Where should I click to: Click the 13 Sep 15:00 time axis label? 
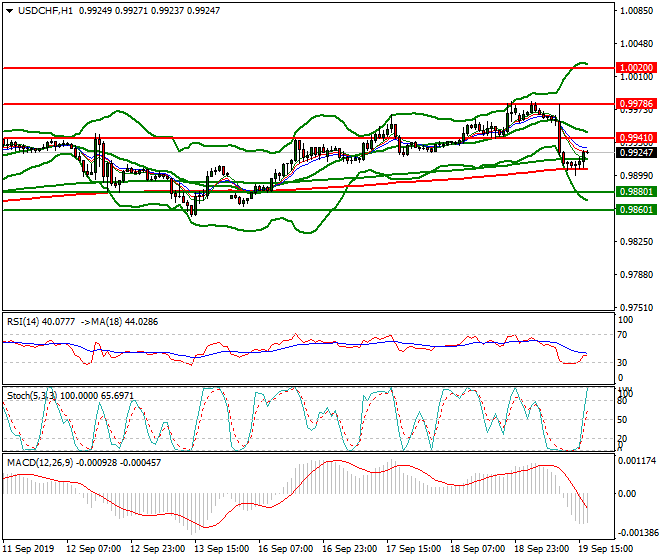[221, 549]
